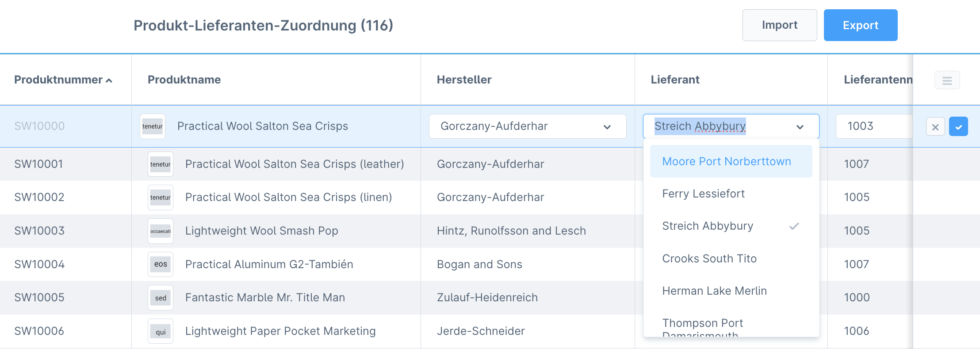Click the SW10000 product thumbnail
Screen dimensions: 980x349
click(x=153, y=126)
